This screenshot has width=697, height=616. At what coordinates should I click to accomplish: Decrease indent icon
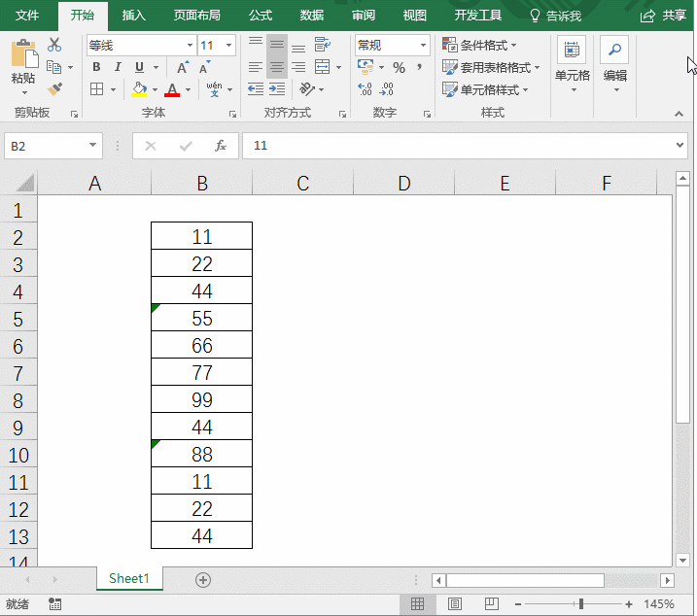point(255,89)
